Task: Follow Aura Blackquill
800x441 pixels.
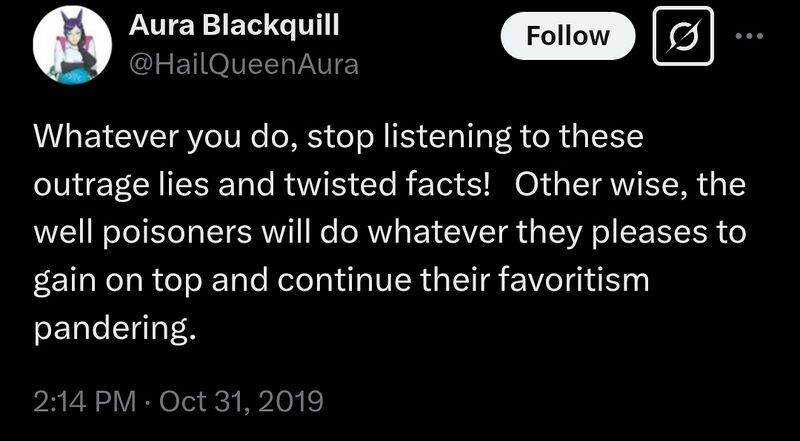Action: pyautogui.click(x=568, y=37)
